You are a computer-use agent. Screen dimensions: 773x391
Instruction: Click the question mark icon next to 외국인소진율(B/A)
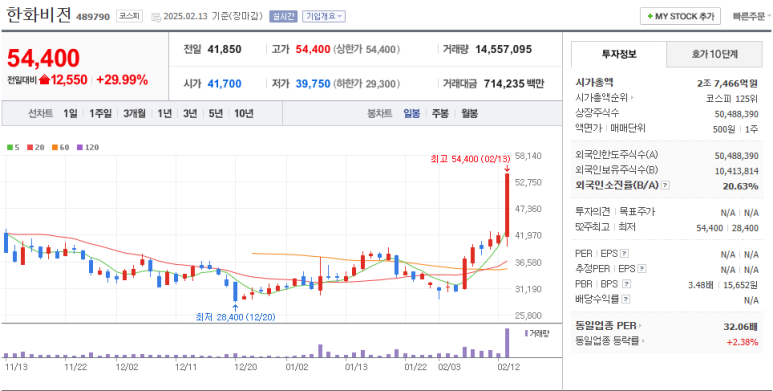[x=666, y=185]
